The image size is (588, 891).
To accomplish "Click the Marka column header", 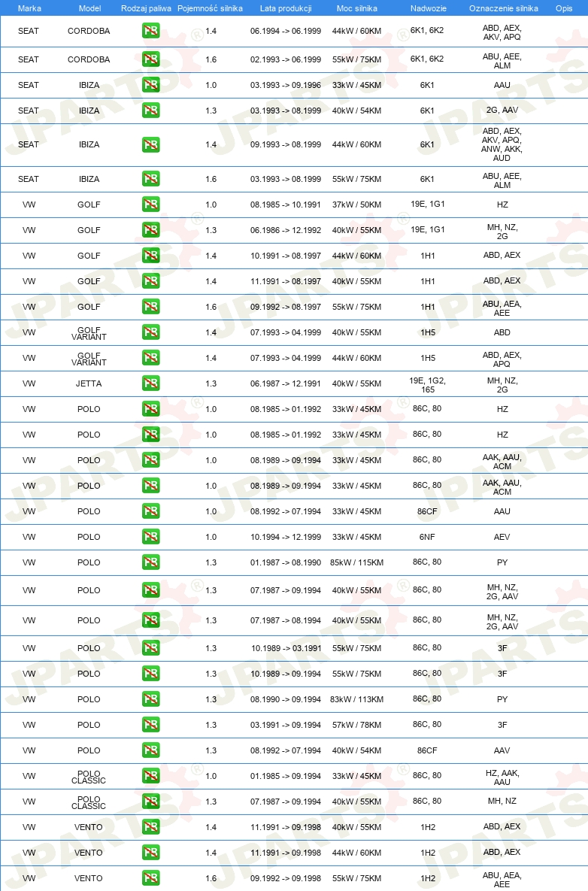I will click(29, 8).
